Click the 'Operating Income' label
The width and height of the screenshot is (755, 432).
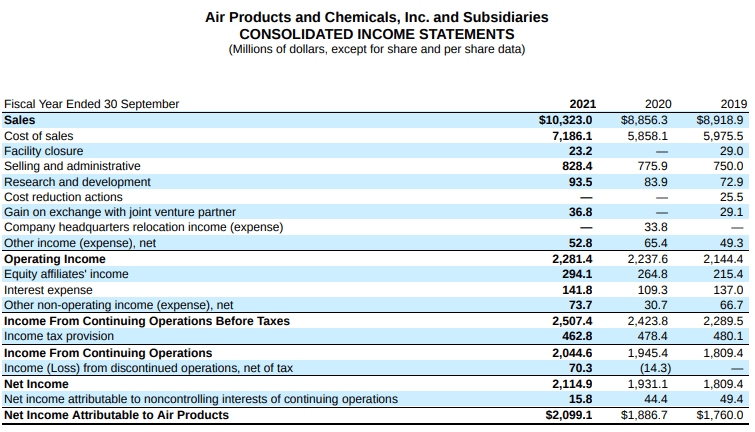pos(54,259)
